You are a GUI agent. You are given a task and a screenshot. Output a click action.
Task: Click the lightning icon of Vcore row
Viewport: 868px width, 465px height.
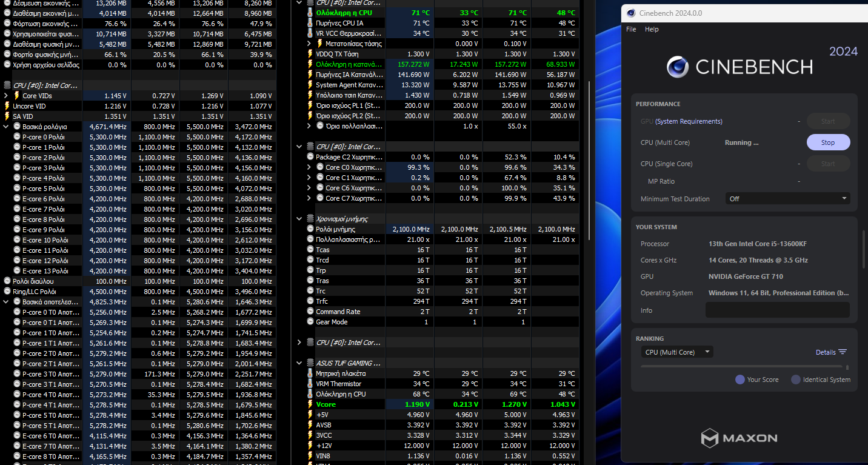pos(310,404)
